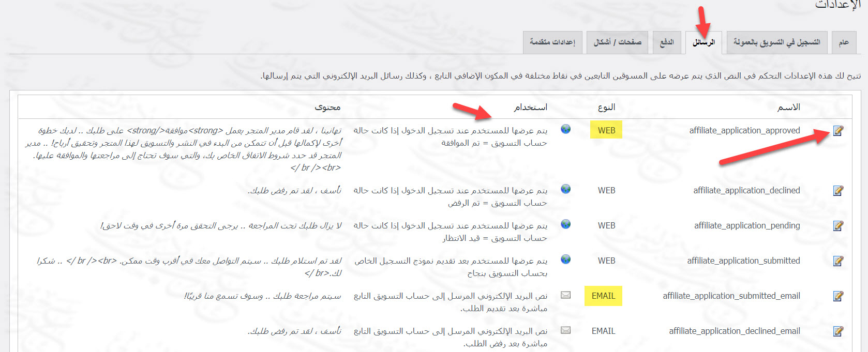Open إعدادات متقدمة tab
The width and height of the screenshot is (868, 352).
coord(552,42)
